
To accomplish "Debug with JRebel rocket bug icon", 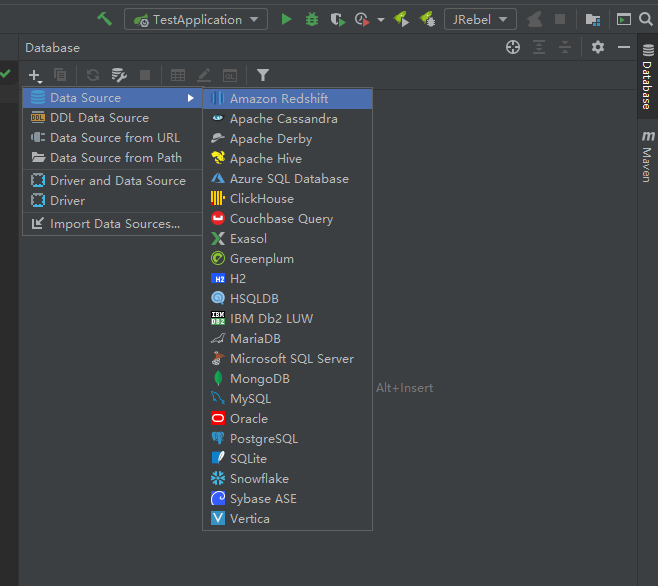I will click(x=427, y=19).
